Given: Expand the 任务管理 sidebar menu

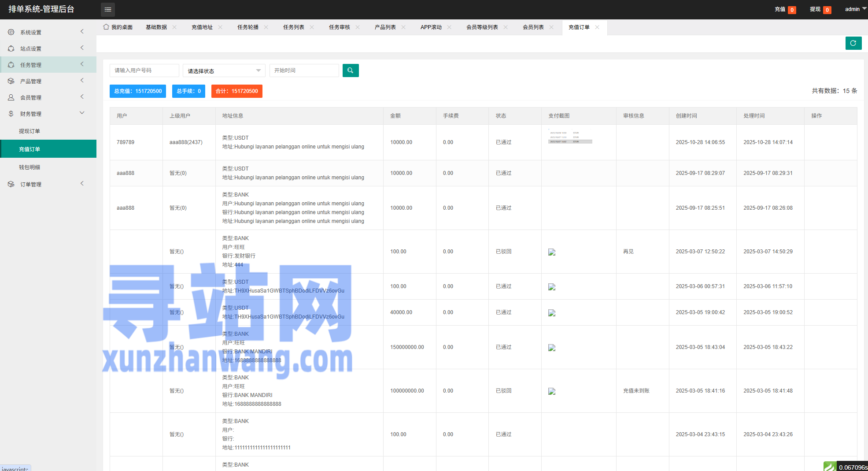Looking at the screenshot, I should [x=48, y=65].
